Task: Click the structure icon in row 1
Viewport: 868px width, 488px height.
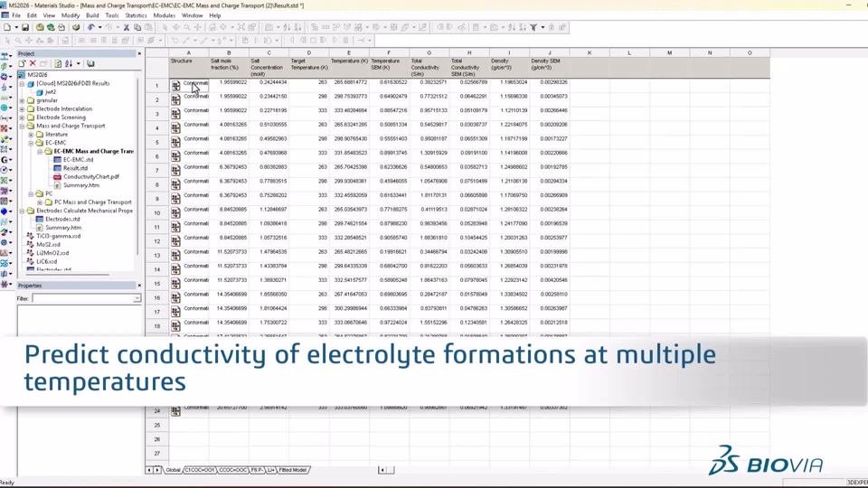Action: point(175,85)
